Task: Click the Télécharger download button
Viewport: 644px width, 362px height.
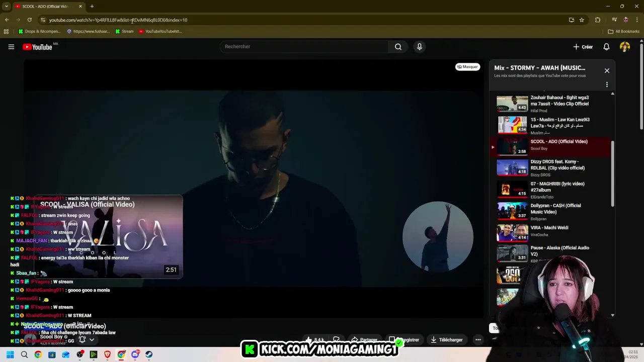Action: click(x=446, y=340)
